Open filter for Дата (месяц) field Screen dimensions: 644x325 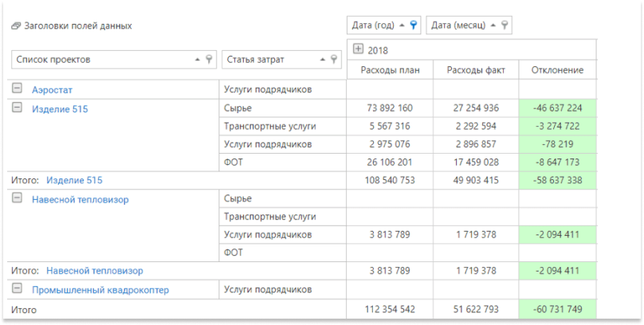[x=503, y=25]
